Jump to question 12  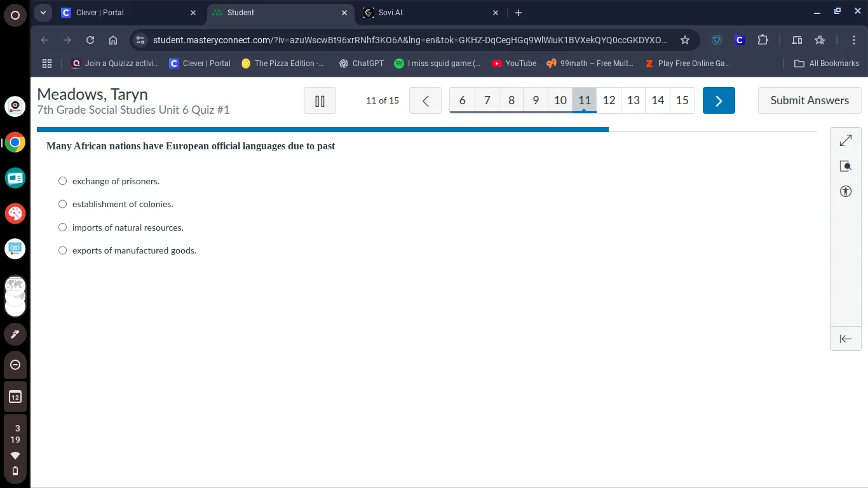pos(609,100)
